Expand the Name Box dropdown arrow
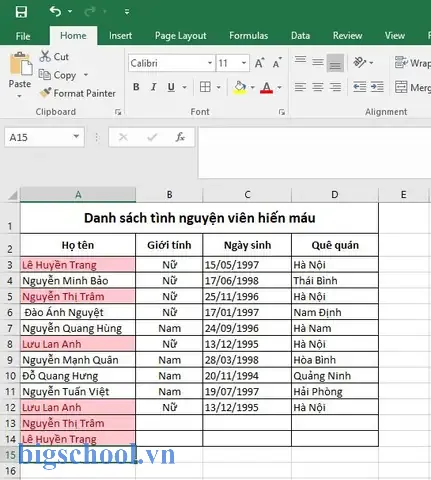This screenshot has width=431, height=480. point(76,137)
